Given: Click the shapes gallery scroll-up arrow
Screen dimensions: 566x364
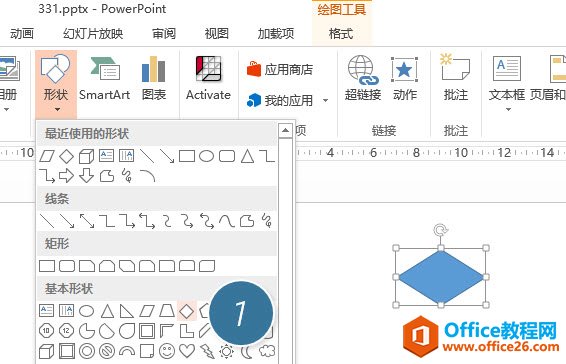Looking at the screenshot, I should [285, 130].
